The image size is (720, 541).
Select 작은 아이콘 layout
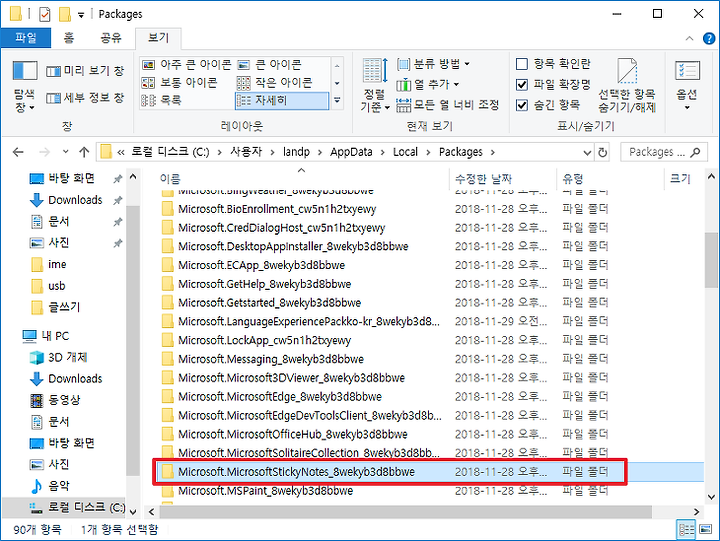275,83
